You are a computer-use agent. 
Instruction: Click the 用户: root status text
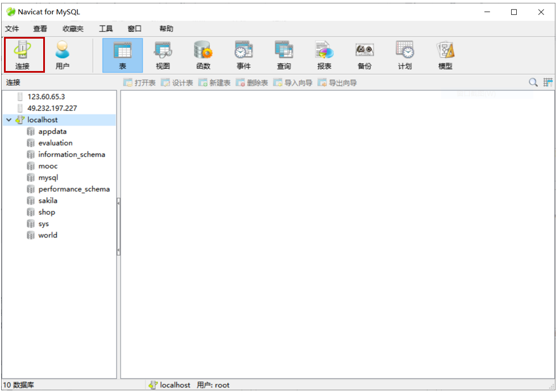[213, 385]
